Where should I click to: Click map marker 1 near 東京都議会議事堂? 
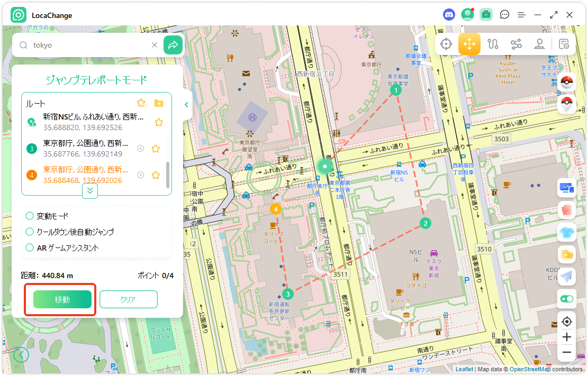pyautogui.click(x=396, y=90)
